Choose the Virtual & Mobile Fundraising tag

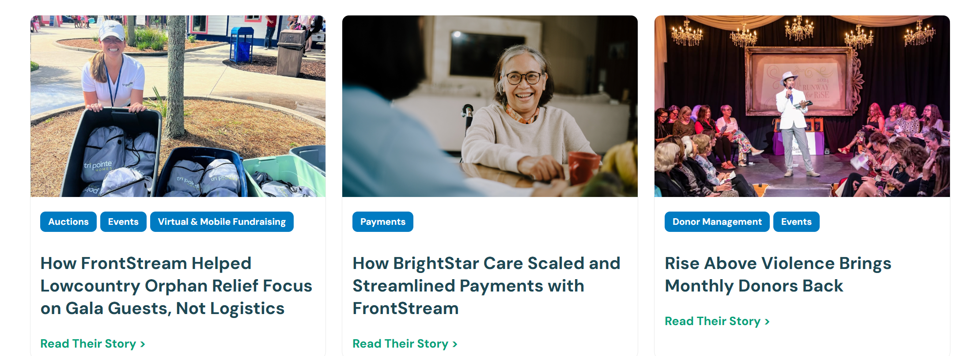(x=222, y=222)
